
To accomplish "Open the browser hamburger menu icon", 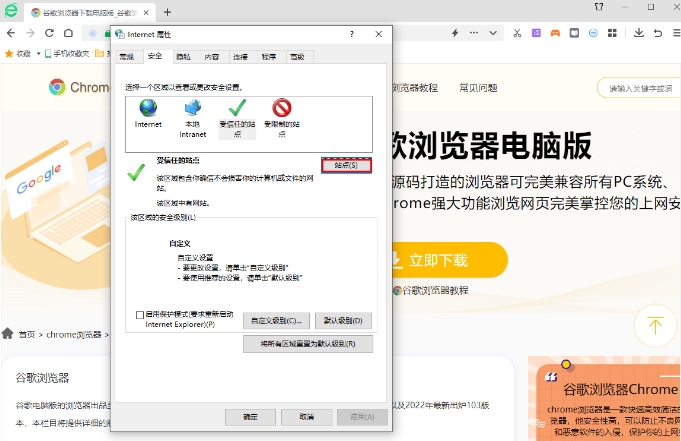I will pyautogui.click(x=676, y=33).
